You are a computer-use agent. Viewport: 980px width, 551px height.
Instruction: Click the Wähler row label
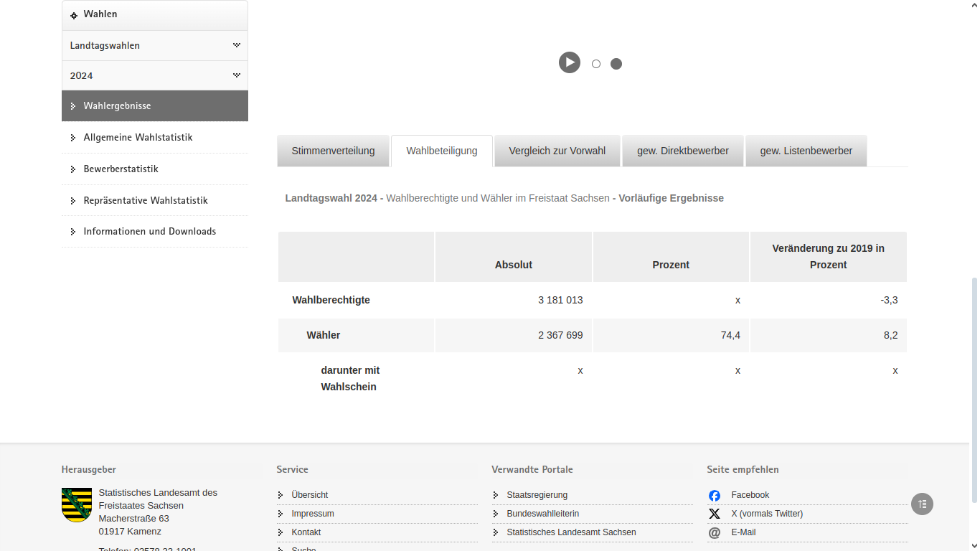click(x=324, y=335)
